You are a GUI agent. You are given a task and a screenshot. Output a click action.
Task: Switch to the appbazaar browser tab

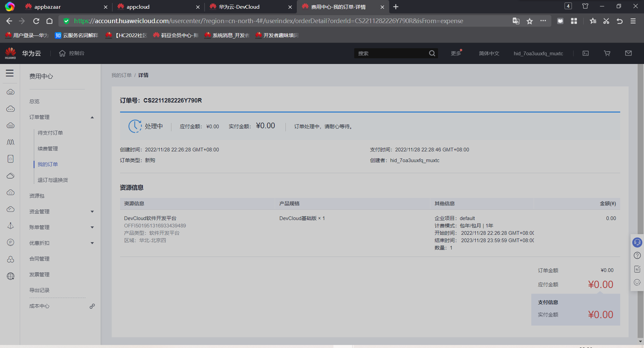click(66, 7)
